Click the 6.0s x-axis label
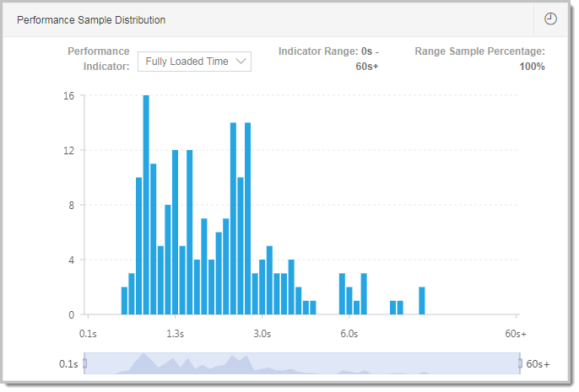This screenshot has height=392, width=579. pyautogui.click(x=349, y=334)
